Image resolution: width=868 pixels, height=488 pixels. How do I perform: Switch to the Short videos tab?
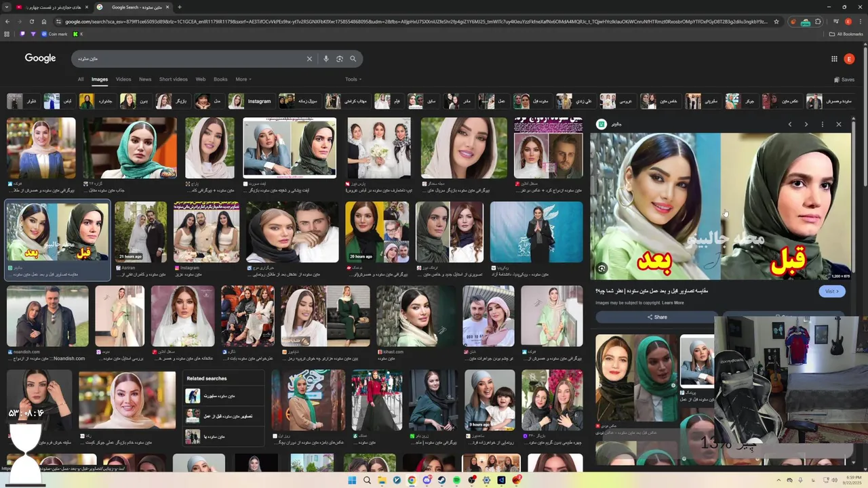click(174, 79)
